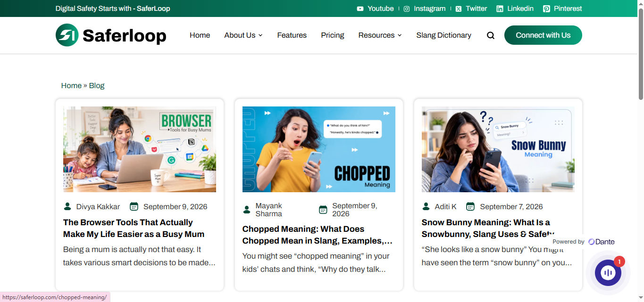Open the Slang Dictionary page
The height and width of the screenshot is (302, 644).
444,35
